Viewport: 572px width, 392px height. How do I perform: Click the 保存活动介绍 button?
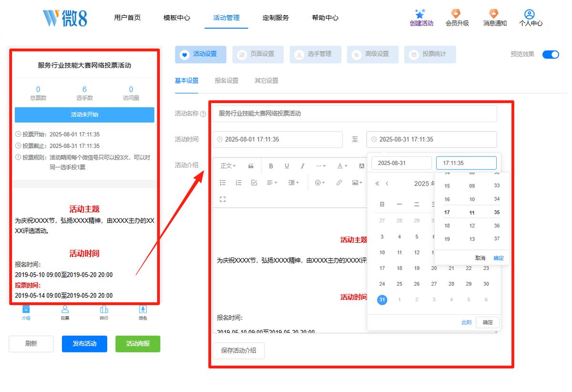(238, 351)
